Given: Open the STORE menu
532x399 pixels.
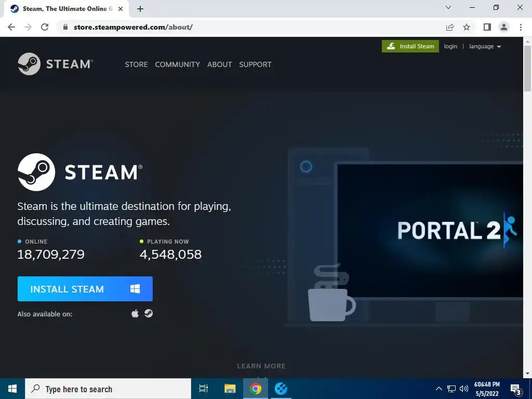Looking at the screenshot, I should [x=136, y=64].
